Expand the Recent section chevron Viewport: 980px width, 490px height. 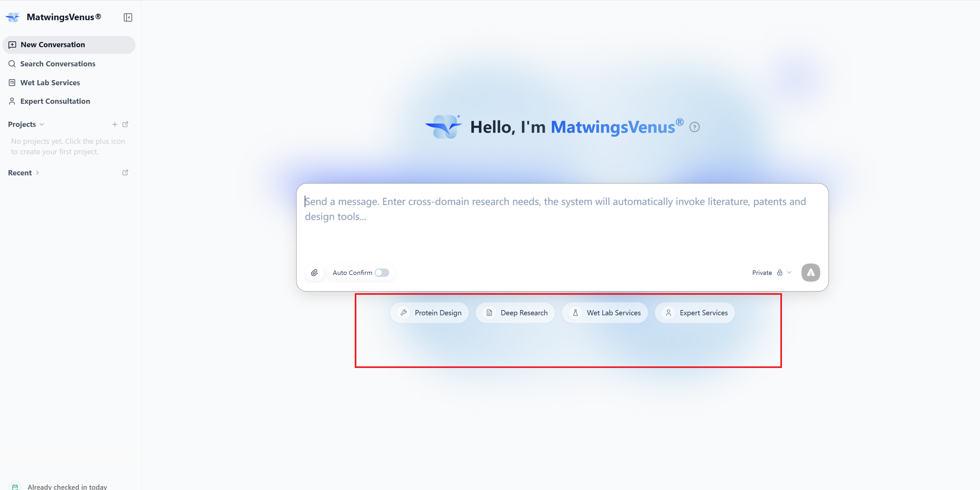coord(37,172)
